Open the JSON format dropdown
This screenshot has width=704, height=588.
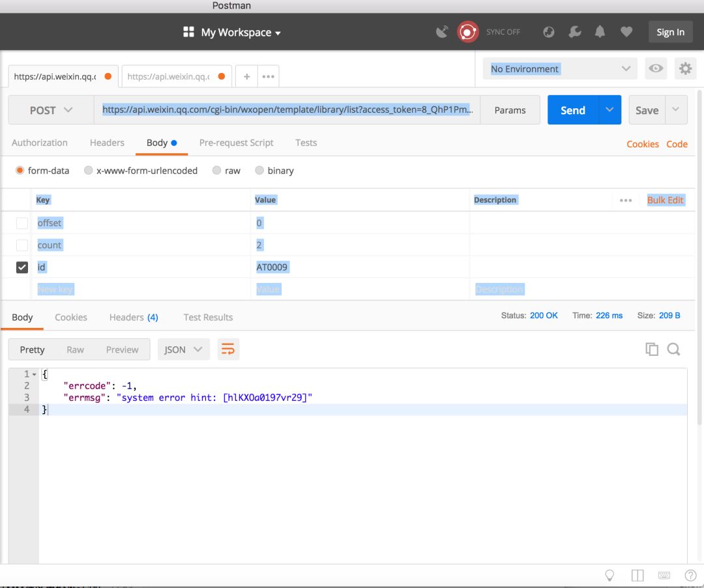(x=184, y=349)
